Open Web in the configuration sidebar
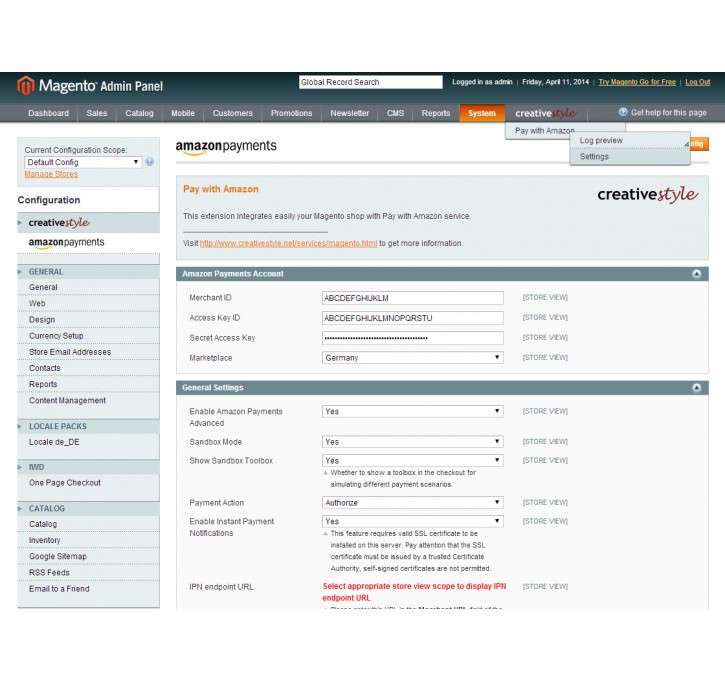The image size is (725, 680). (88, 303)
